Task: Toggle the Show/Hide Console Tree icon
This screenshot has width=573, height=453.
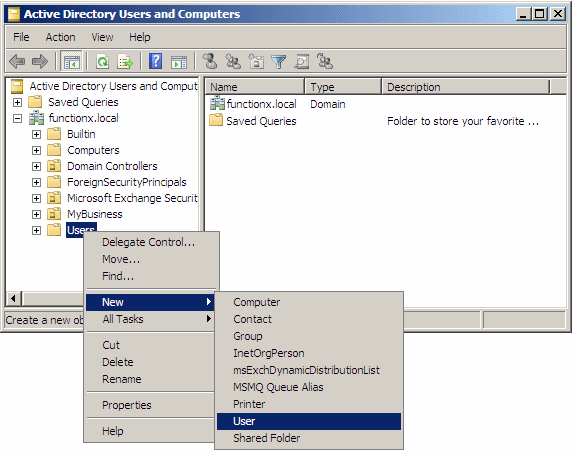Action: [x=72, y=61]
